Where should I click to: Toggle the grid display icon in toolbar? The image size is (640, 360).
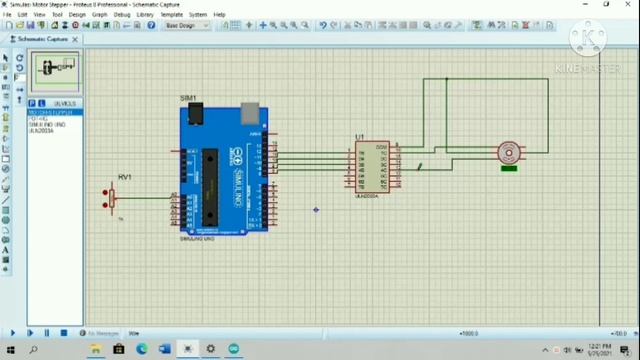coord(236,25)
